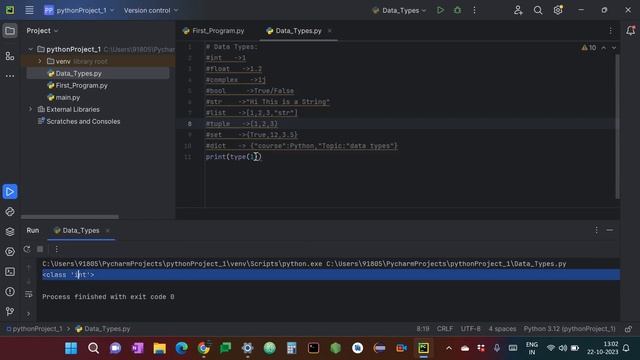Open the Services tool window icon
This screenshot has width=640, height=360.
pos(10,251)
